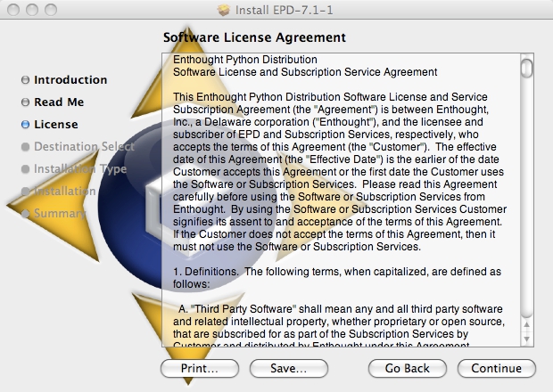Click the package icon in title bar

(x=224, y=10)
